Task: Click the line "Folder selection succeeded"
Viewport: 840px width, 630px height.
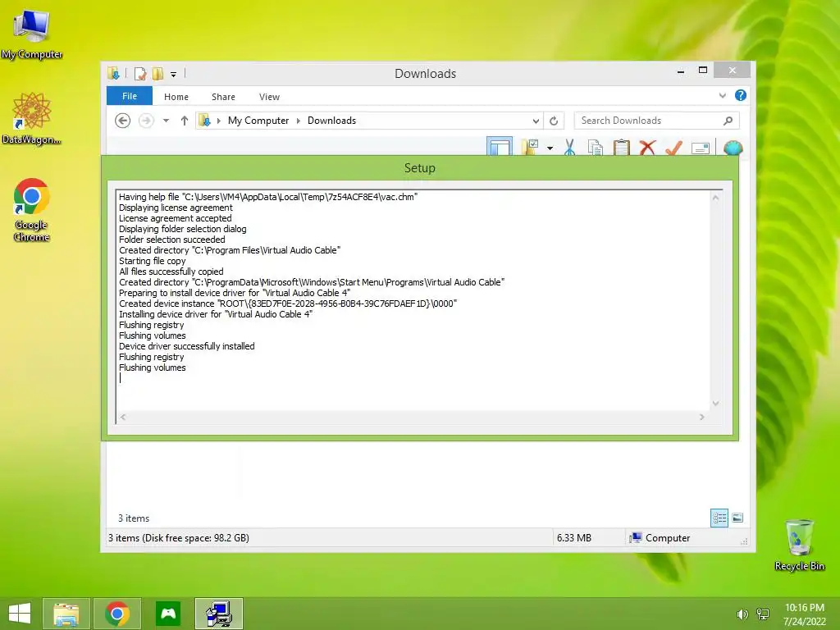Action: pyautogui.click(x=172, y=240)
